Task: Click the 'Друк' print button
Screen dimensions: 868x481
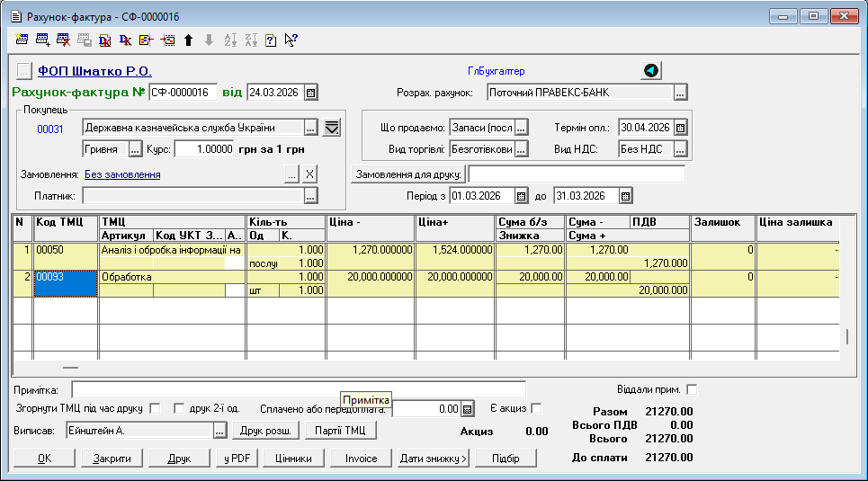Action: (x=179, y=459)
